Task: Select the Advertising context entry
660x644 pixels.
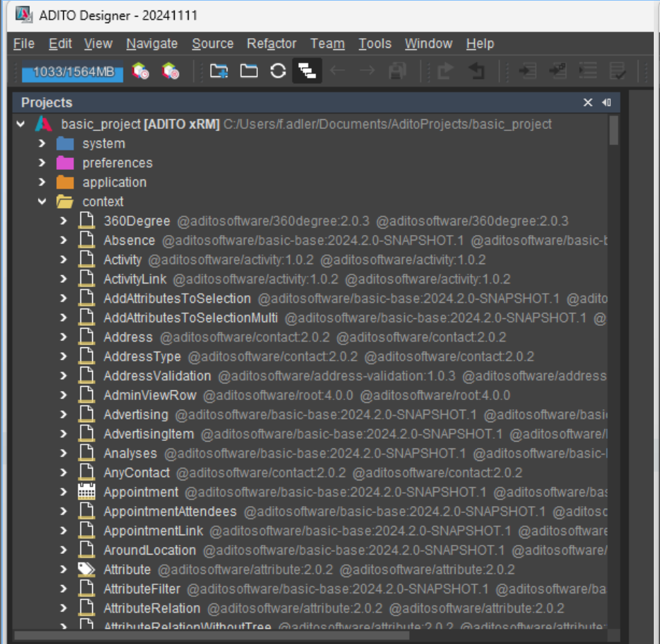Action: (136, 415)
